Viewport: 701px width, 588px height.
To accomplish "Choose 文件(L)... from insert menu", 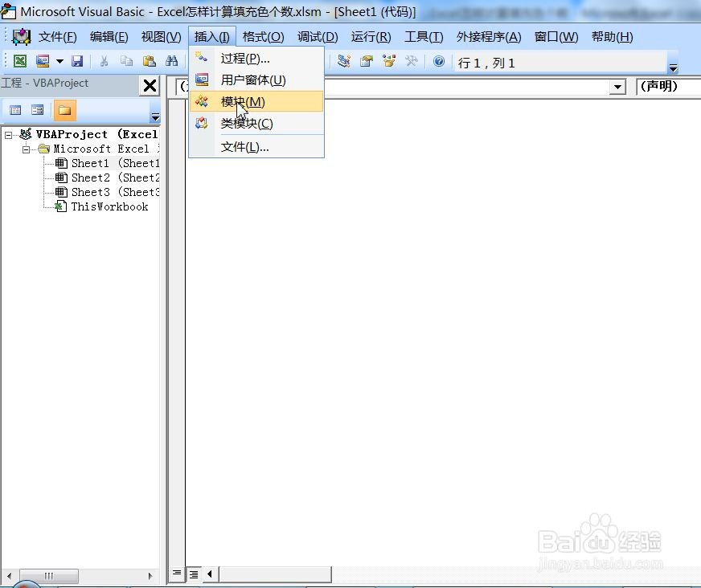I will pyautogui.click(x=256, y=146).
